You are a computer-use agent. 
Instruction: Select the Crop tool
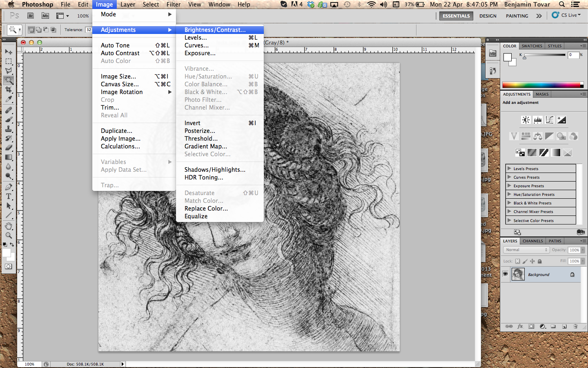click(9, 90)
